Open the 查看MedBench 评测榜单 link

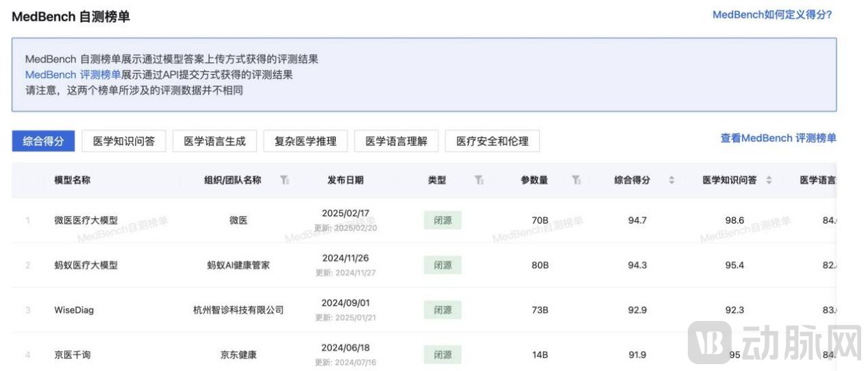tap(778, 138)
